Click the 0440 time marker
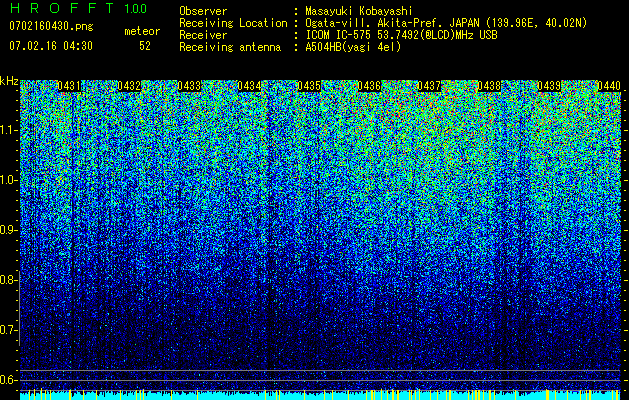The width and height of the screenshot is (629, 400). pos(609,86)
